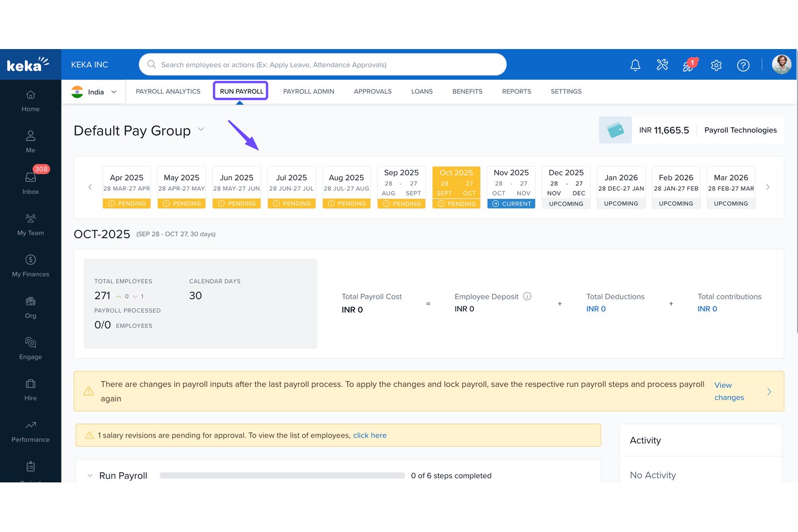Select the Jul 2025 pending payroll period

click(x=292, y=188)
